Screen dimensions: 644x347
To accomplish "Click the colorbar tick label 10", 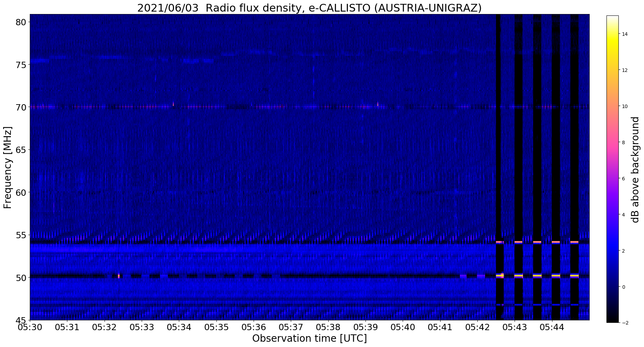I will coord(625,106).
